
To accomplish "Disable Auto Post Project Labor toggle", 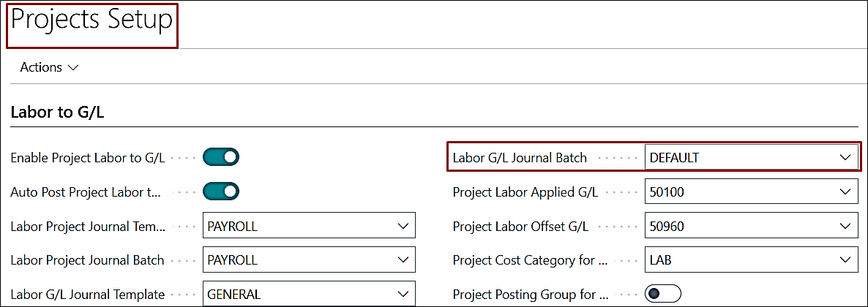I will pyautogui.click(x=221, y=192).
